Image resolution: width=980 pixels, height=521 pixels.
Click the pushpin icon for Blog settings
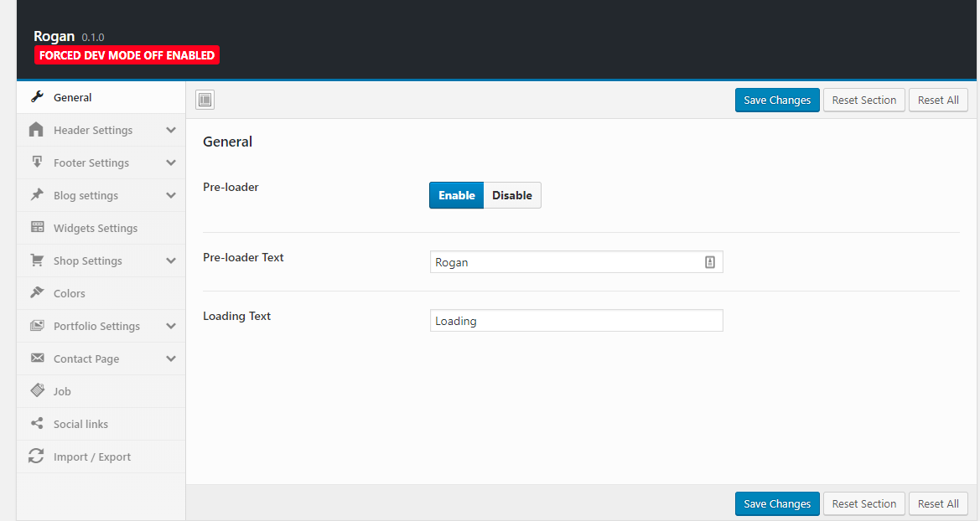[36, 195]
